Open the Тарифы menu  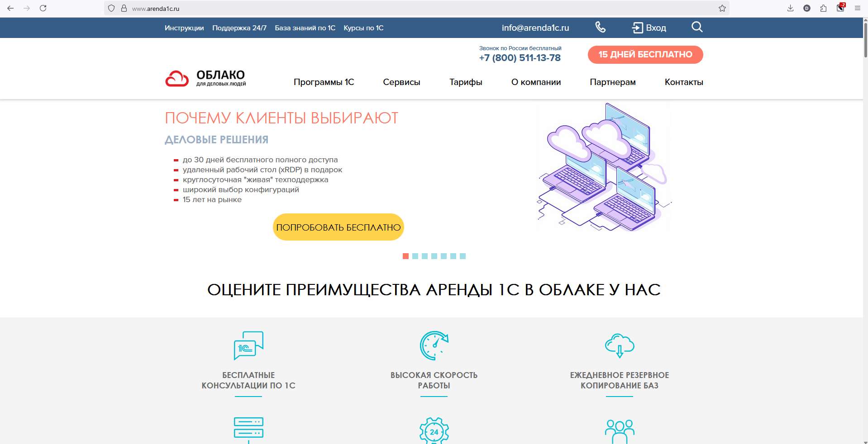pos(466,82)
